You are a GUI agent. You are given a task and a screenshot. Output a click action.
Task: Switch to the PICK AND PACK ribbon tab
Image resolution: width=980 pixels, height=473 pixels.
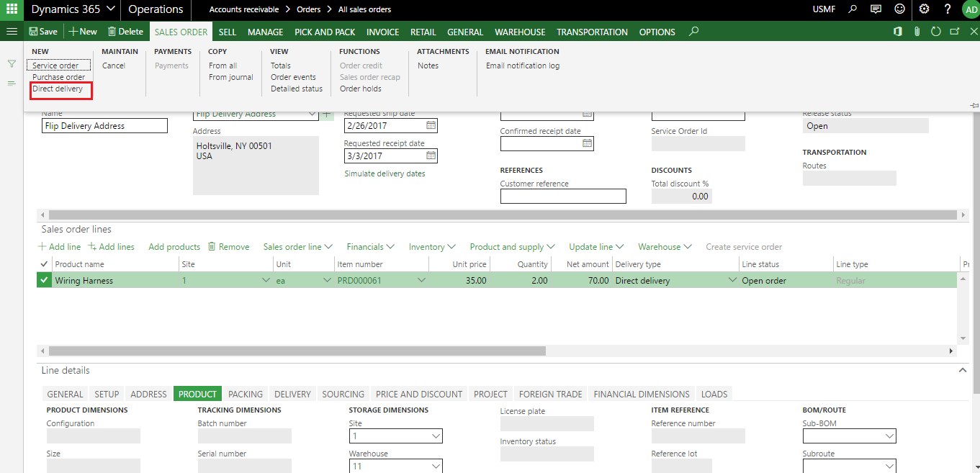325,32
